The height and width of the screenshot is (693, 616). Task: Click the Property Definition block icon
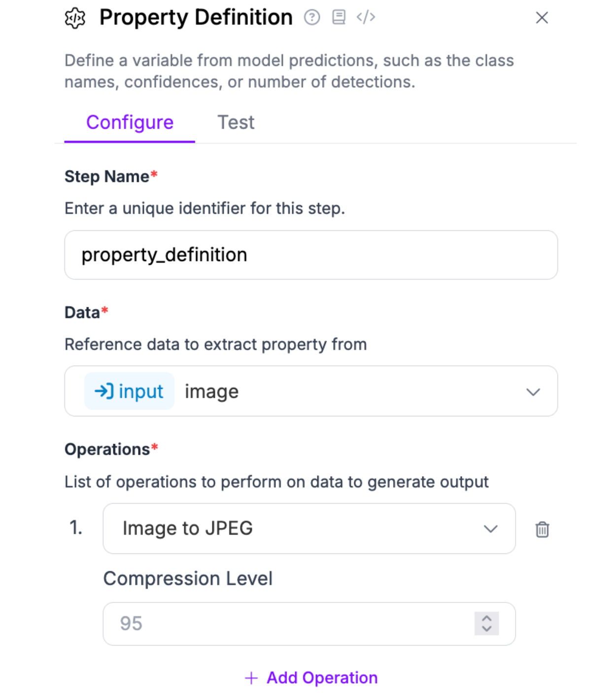(x=75, y=18)
